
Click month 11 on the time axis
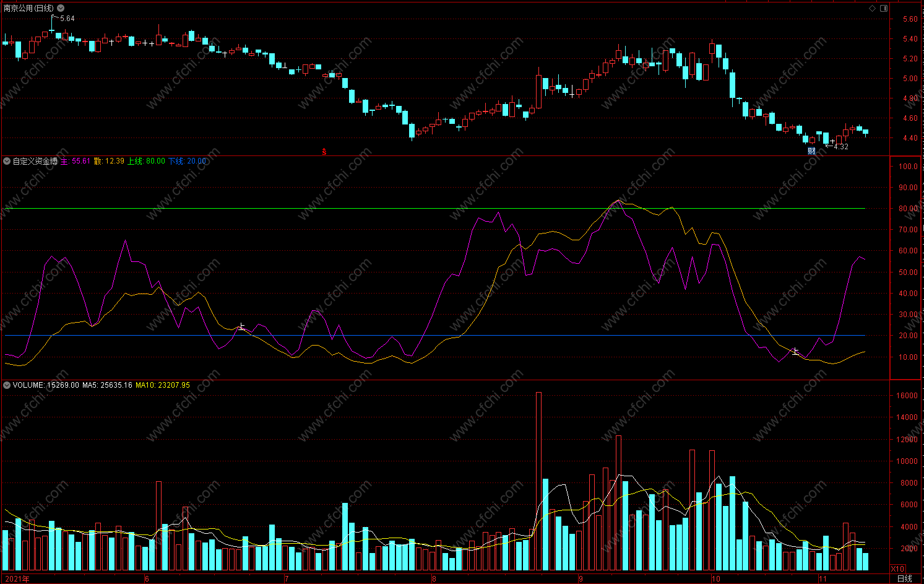[823, 579]
